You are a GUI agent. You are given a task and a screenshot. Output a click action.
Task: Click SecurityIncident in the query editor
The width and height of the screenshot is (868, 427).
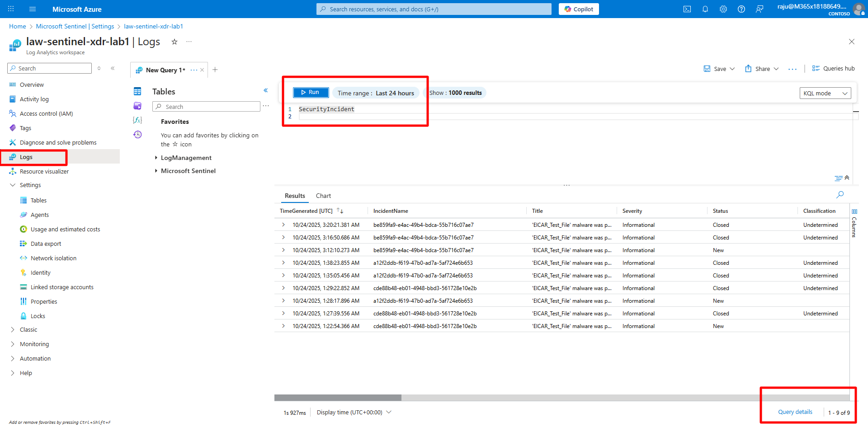coord(326,109)
